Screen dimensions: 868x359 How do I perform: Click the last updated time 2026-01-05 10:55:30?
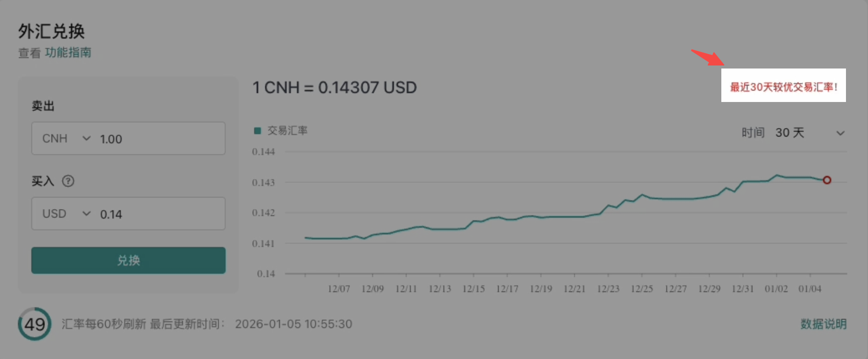(293, 324)
